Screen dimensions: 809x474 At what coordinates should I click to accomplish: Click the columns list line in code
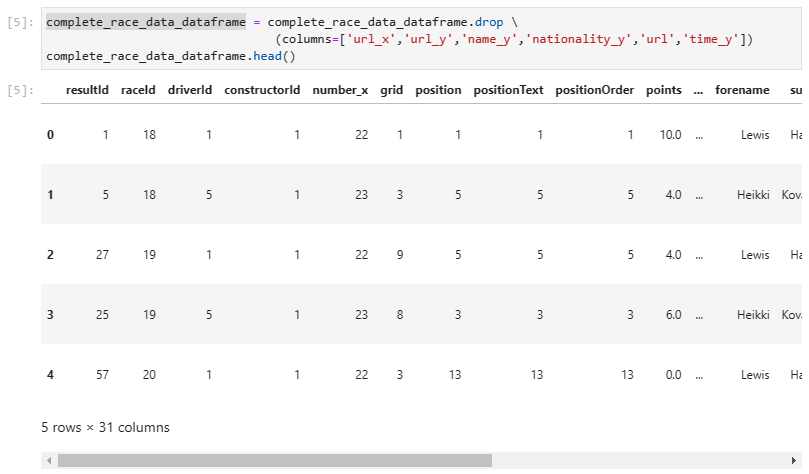(x=513, y=39)
